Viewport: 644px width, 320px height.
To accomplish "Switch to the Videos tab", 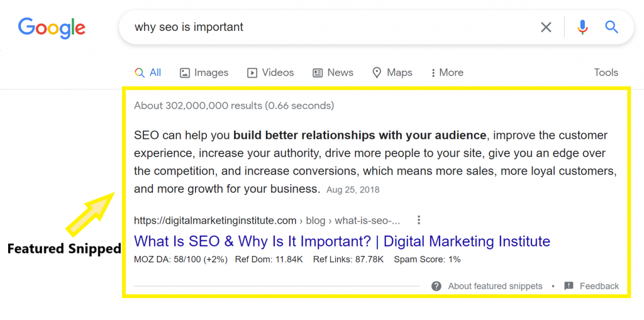I will point(270,73).
